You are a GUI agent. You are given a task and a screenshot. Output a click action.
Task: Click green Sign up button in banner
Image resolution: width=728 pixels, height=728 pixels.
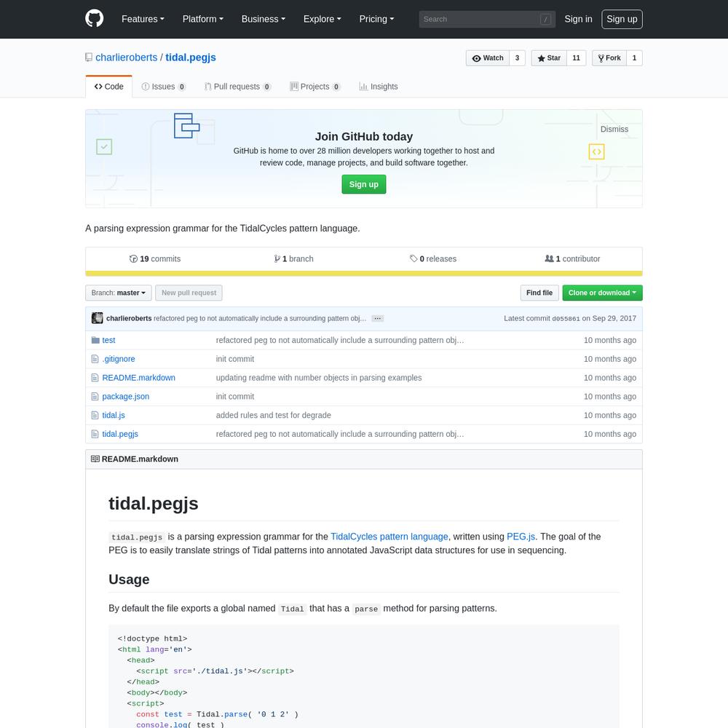pos(363,184)
